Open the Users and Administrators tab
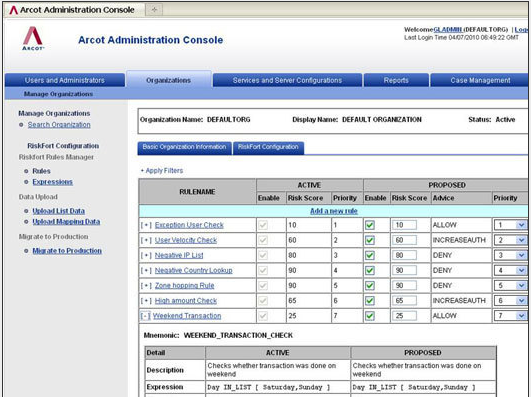The height and width of the screenshot is (397, 531). click(x=65, y=80)
